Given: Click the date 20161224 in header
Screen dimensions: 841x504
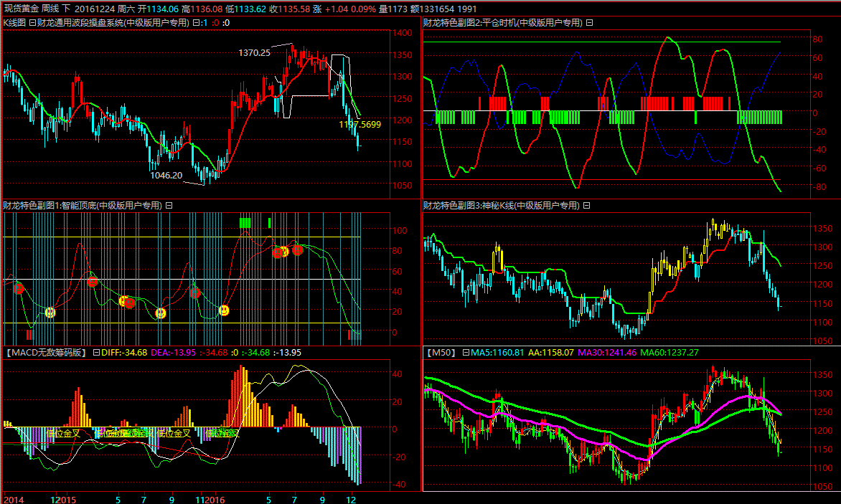Looking at the screenshot, I should [94, 9].
